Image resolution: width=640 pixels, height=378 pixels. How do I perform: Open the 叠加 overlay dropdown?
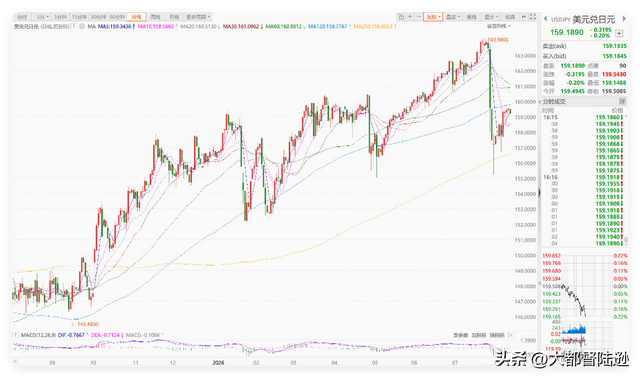pos(453,17)
